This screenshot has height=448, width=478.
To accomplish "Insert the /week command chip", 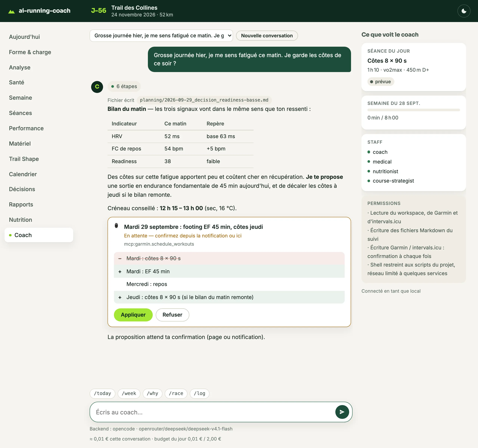I will 129,393.
